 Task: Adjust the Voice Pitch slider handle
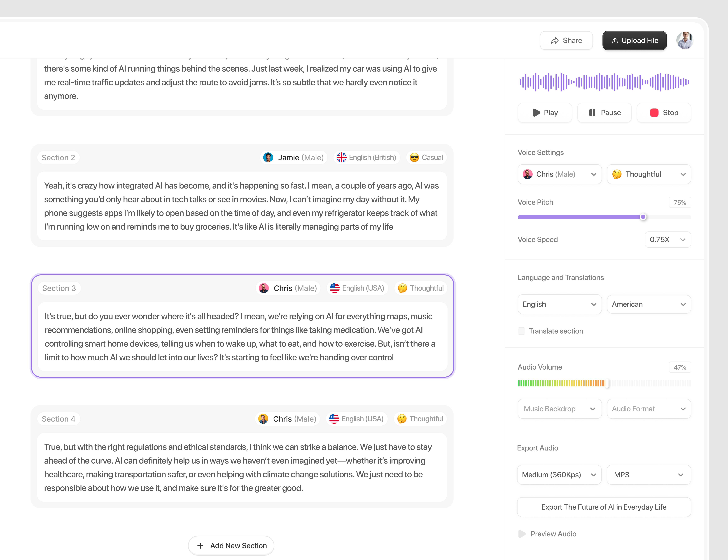[643, 217]
